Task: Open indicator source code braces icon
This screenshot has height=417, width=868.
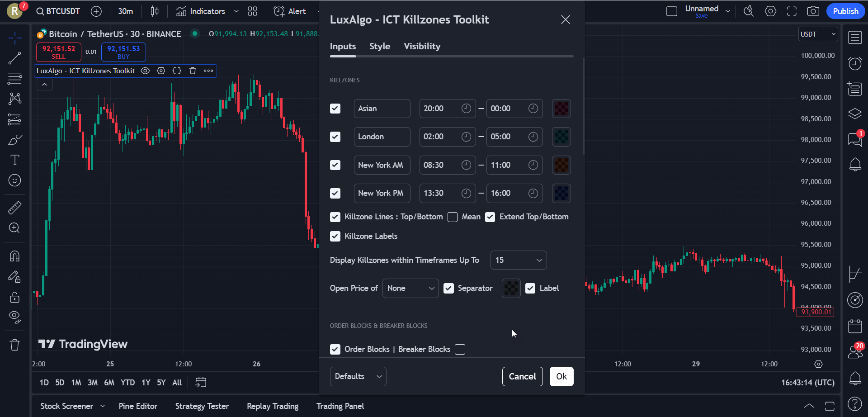Action: click(177, 71)
